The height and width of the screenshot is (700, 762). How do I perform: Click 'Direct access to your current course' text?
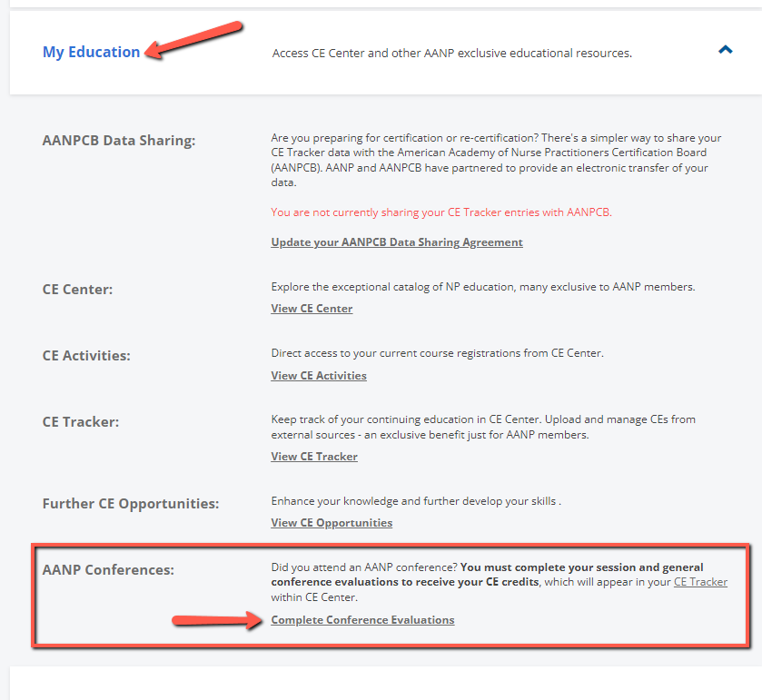pos(437,353)
